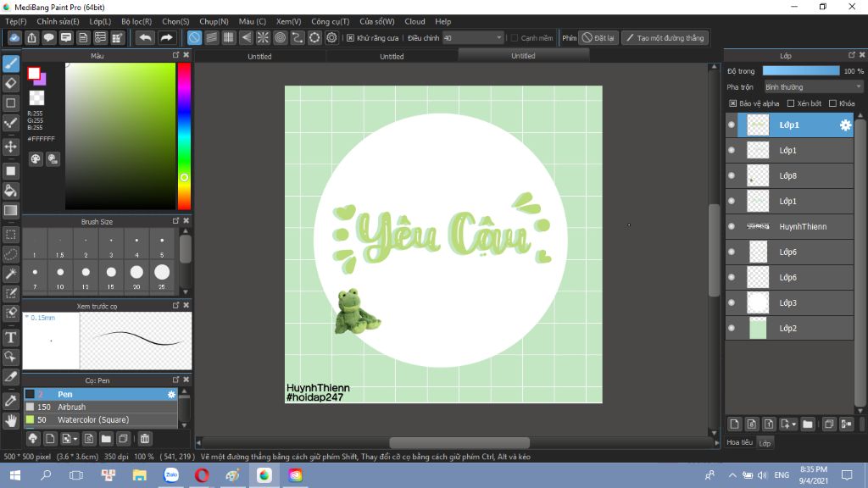Click the Đặt lại button
This screenshot has width=868, height=488.
tap(598, 38)
